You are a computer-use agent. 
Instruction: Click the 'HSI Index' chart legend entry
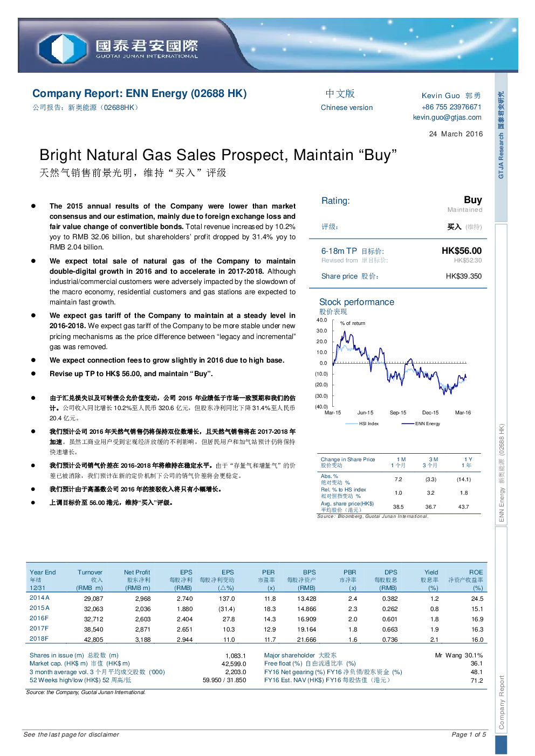[362, 424]
